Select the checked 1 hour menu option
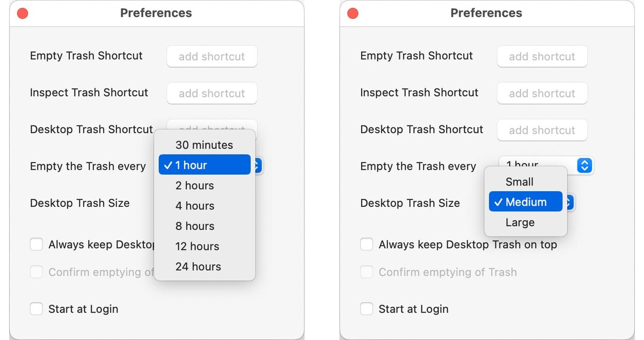 [204, 165]
